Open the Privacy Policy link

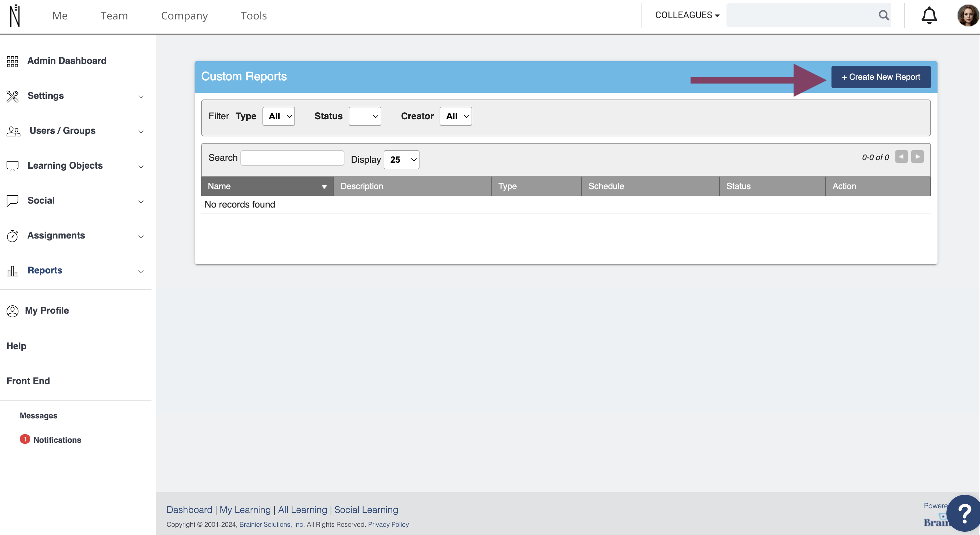point(389,524)
